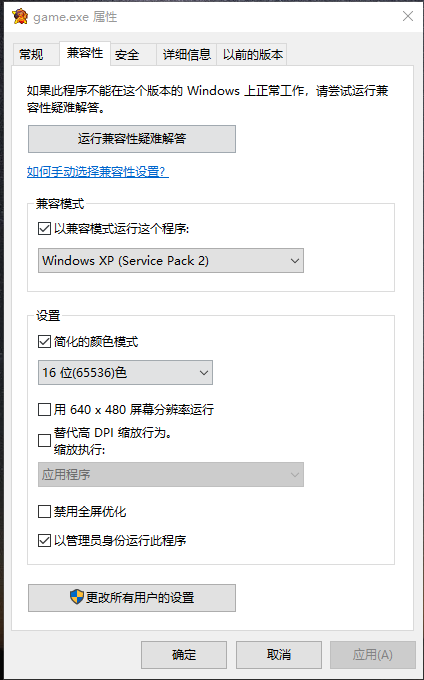Screen dimensions: 424x680
Task: Toggle the 简化的颜色模式 checkbox
Action: coord(44,342)
